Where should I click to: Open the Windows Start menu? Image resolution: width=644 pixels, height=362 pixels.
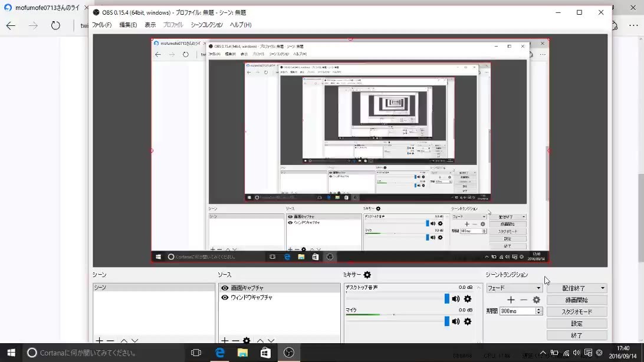(11, 353)
